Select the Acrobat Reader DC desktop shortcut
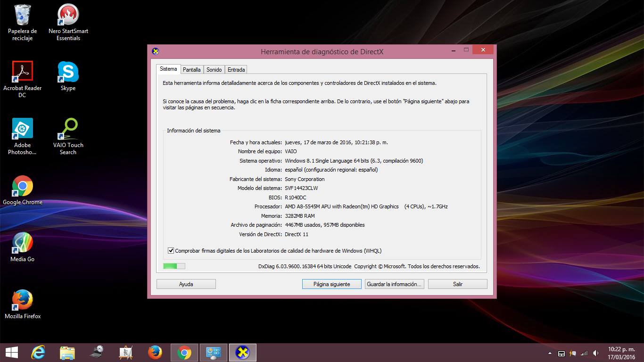This screenshot has width=644, height=362. 22,80
